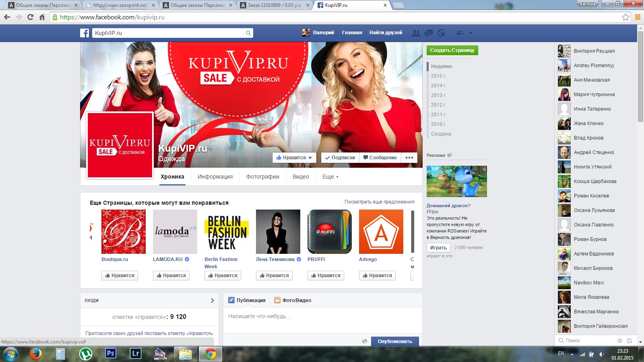Viewport: 644px width, 362px height.
Task: Select the Публикация post tab
Action: pyautogui.click(x=247, y=300)
